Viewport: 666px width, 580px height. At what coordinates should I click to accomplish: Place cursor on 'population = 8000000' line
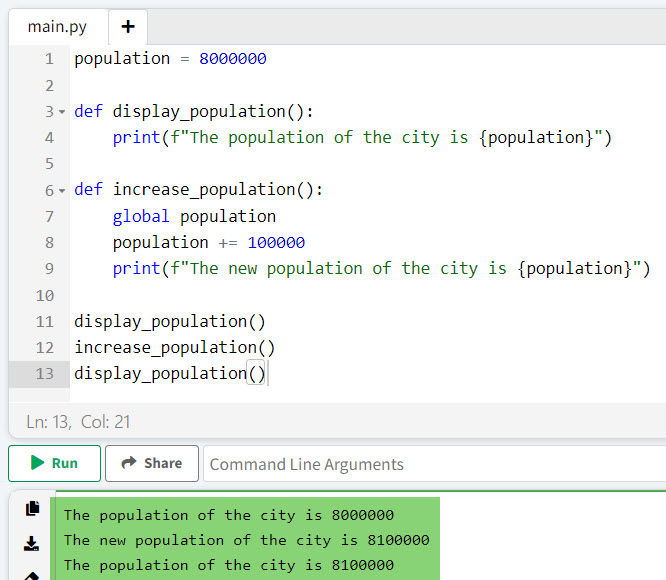coord(170,59)
